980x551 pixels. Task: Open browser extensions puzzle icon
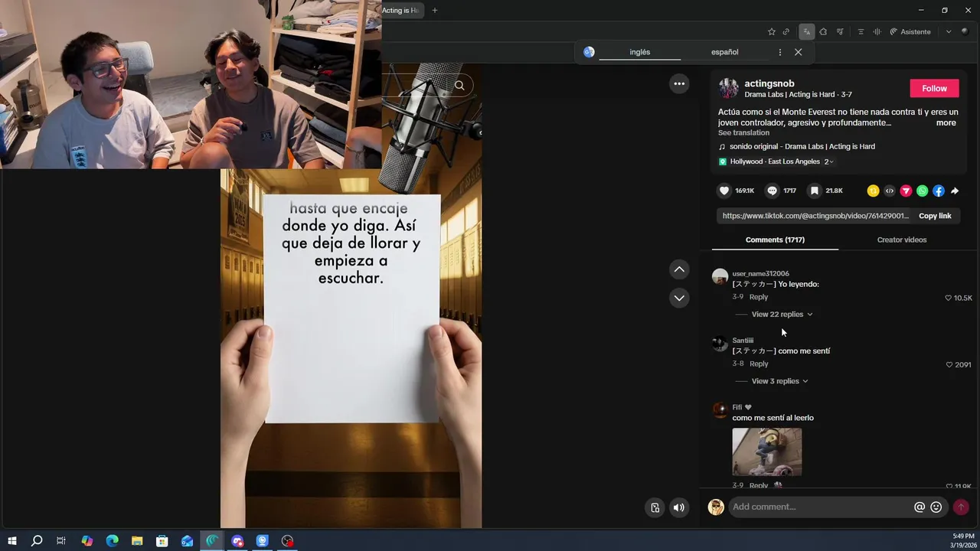point(823,31)
